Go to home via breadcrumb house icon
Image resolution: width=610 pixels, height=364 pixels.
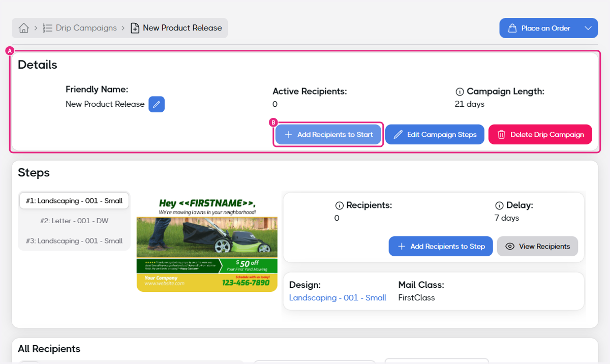tap(23, 28)
